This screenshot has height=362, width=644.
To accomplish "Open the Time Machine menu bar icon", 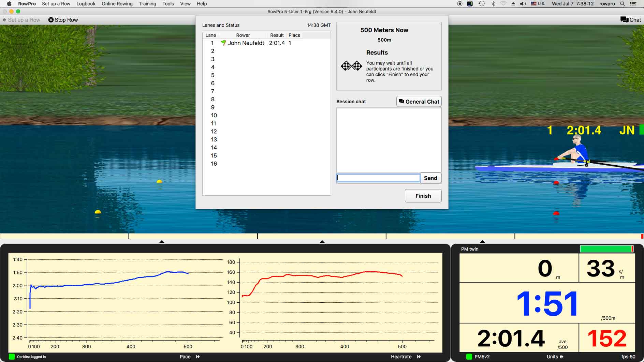I will 482,4.
